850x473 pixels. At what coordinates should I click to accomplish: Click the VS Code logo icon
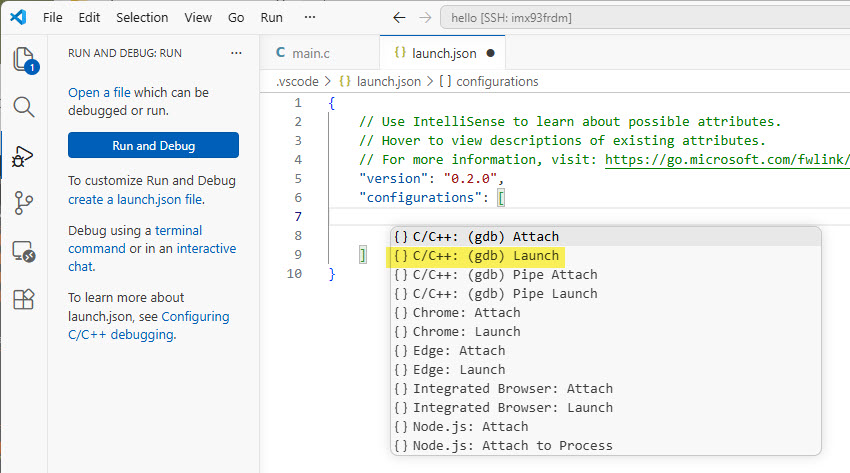click(17, 18)
